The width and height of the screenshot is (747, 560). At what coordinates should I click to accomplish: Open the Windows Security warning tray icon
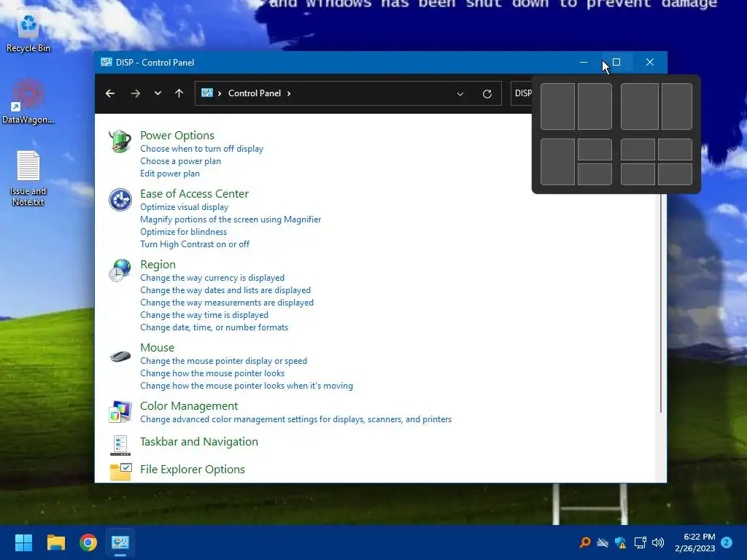(621, 542)
